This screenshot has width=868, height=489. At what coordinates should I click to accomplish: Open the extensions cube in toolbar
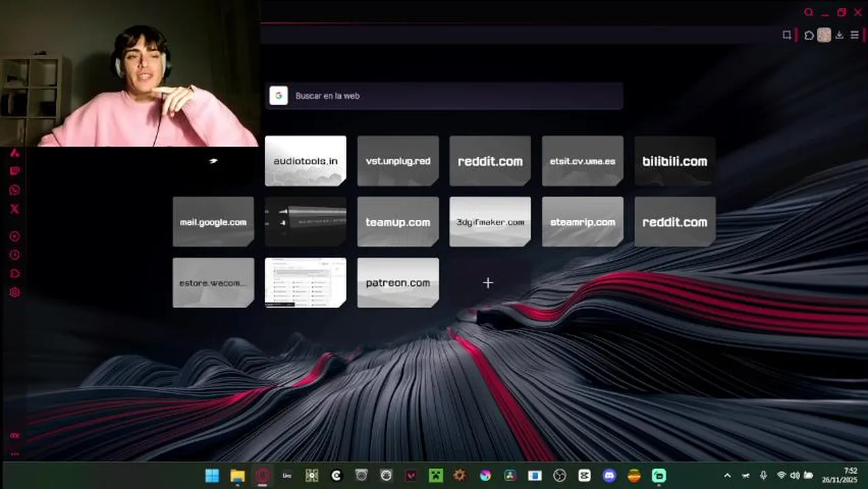point(809,35)
